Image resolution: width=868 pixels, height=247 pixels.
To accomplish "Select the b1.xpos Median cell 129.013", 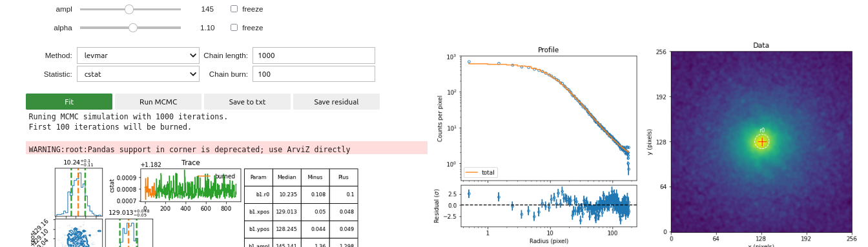I will click(x=287, y=212).
